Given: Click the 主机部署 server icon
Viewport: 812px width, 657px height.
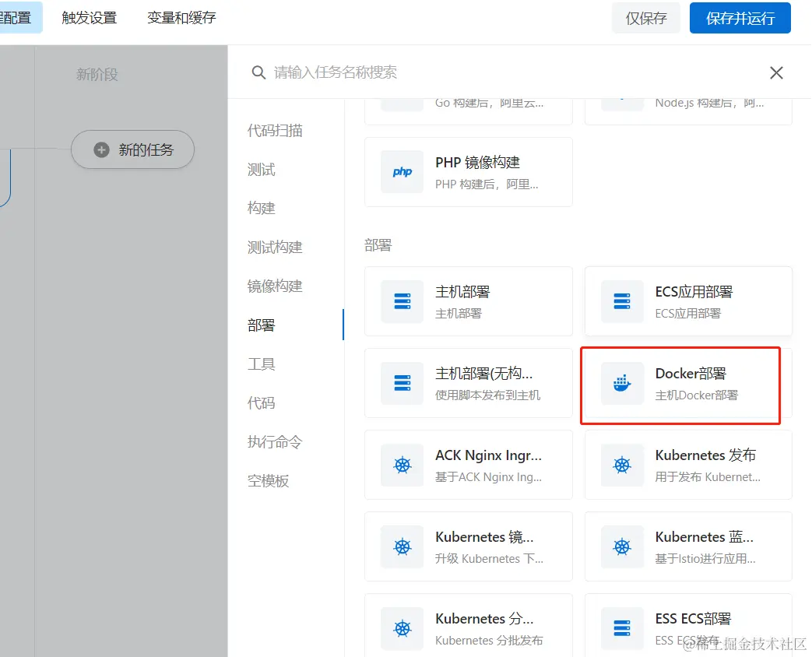Looking at the screenshot, I should (402, 301).
